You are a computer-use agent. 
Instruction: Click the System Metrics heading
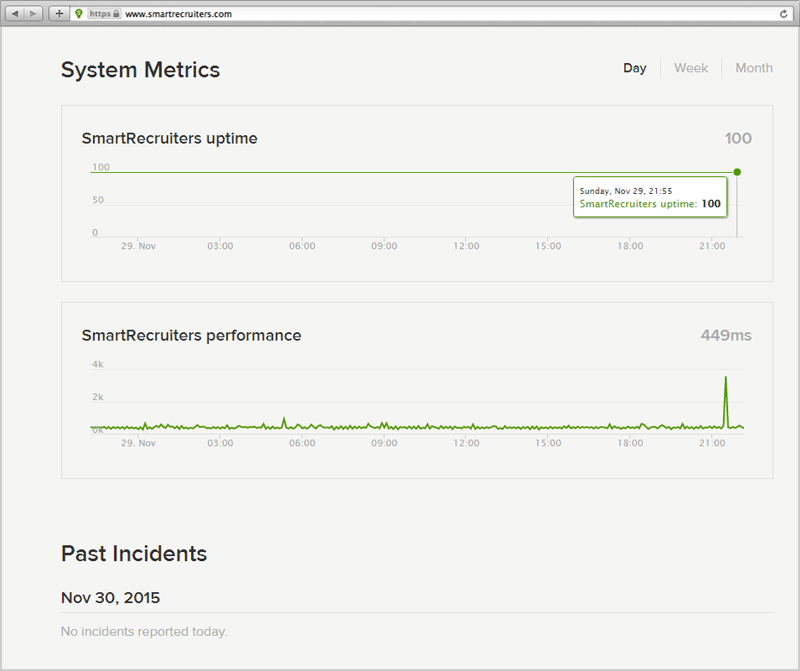coord(140,70)
